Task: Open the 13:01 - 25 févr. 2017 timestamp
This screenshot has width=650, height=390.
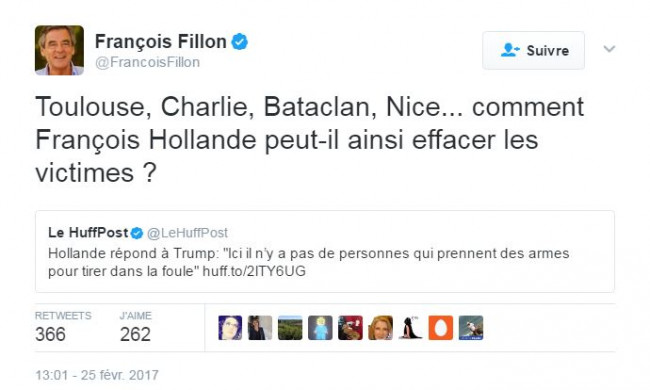Action: point(97,375)
